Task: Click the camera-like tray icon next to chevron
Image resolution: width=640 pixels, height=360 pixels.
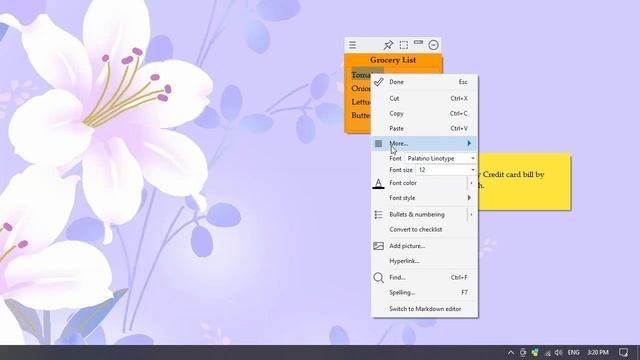Action: pyautogui.click(x=523, y=352)
